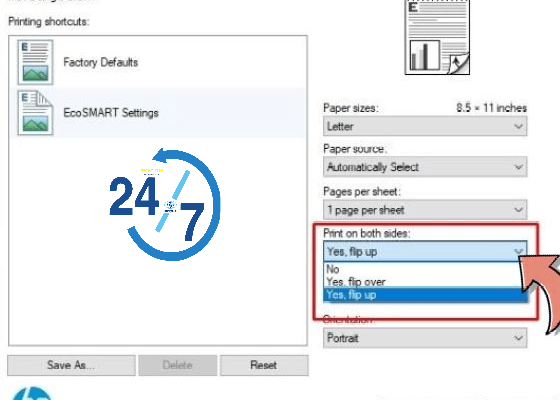Click the Paper source label
This screenshot has height=400, width=560.
coord(355,149)
